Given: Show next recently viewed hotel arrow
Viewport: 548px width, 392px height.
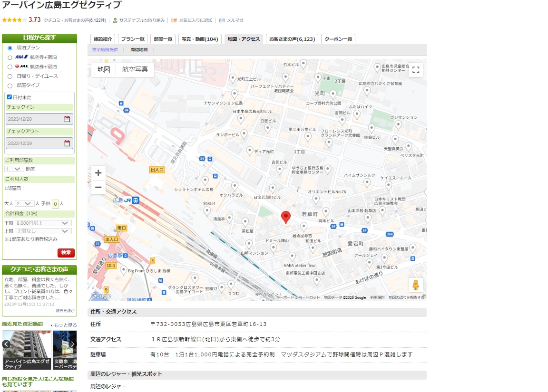Looking at the screenshot, I should tap(72, 344).
